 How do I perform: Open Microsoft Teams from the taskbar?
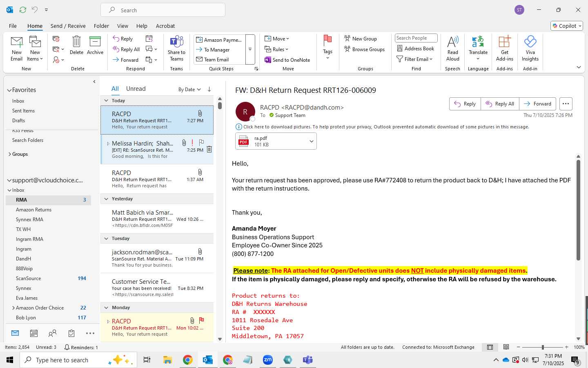[x=307, y=360]
